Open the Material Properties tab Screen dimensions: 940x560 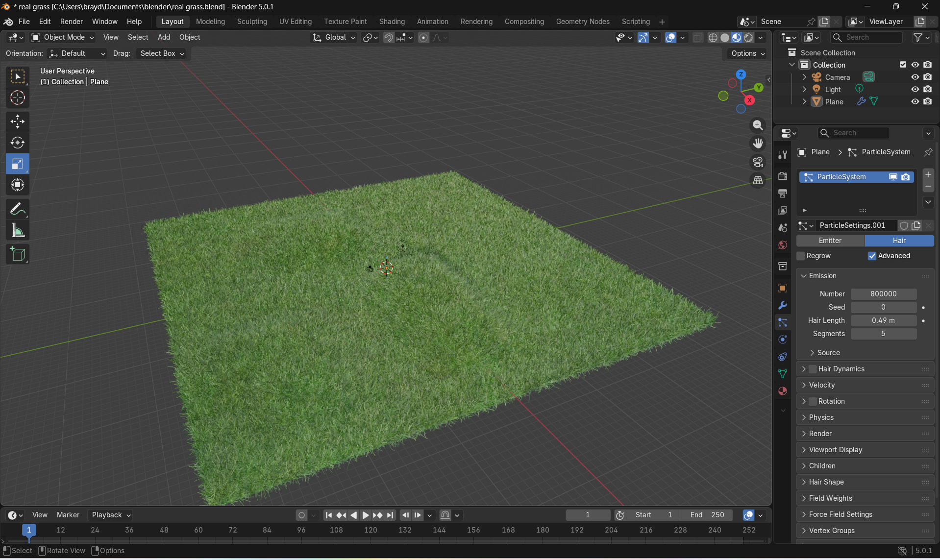tap(782, 391)
